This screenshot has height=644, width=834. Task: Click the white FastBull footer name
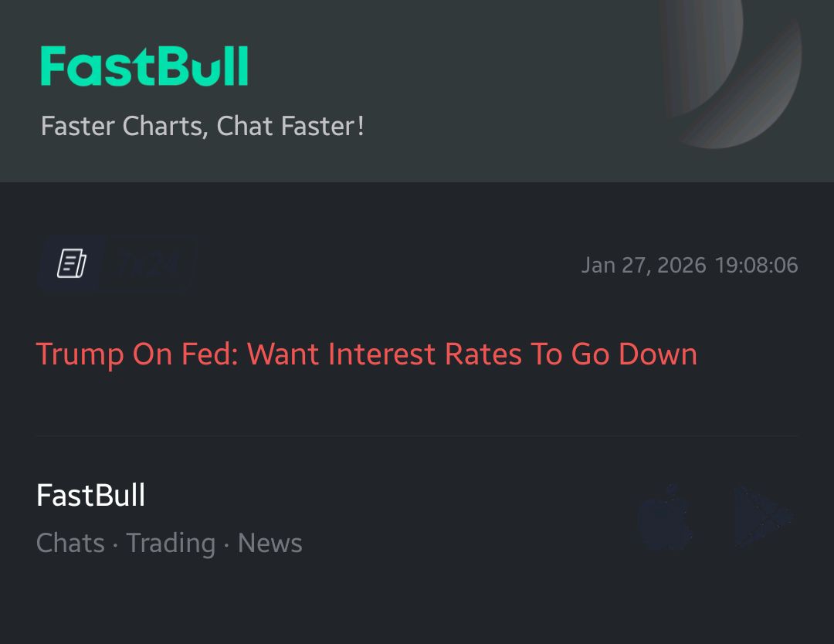point(91,495)
